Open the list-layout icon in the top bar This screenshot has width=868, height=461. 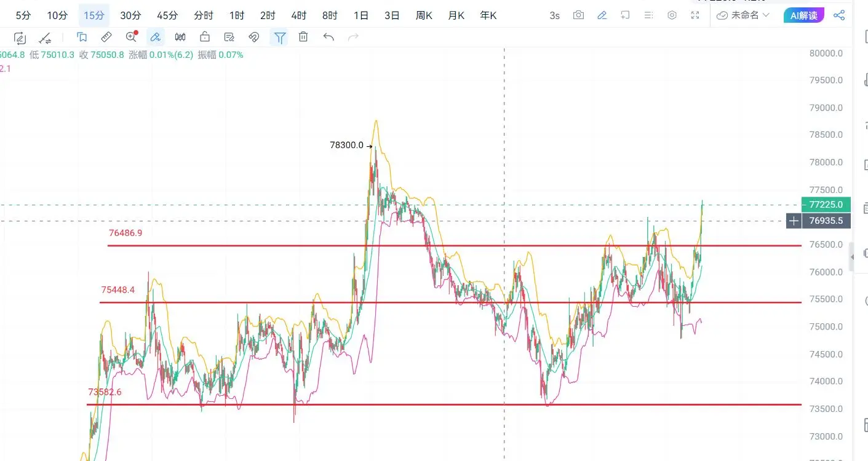coord(648,15)
